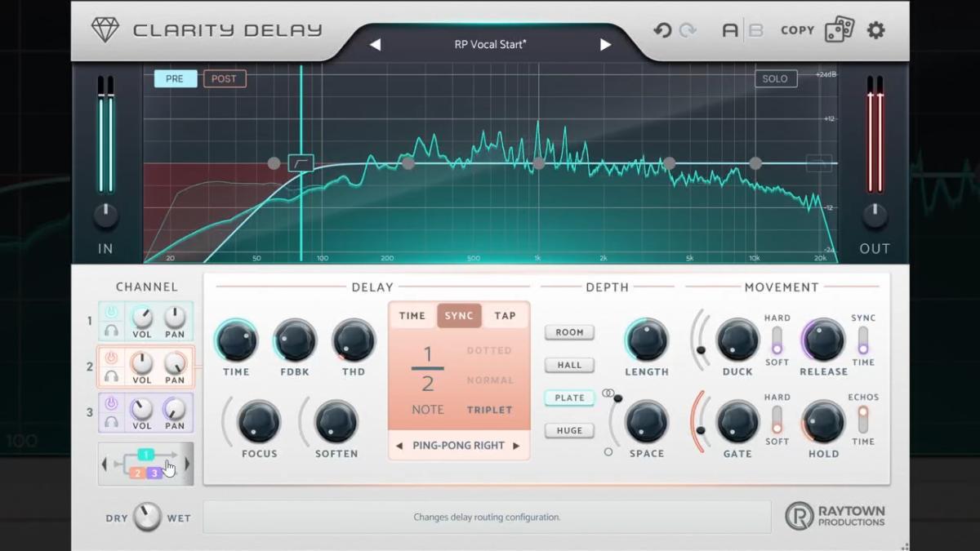Select the HUGE depth mode

click(569, 430)
